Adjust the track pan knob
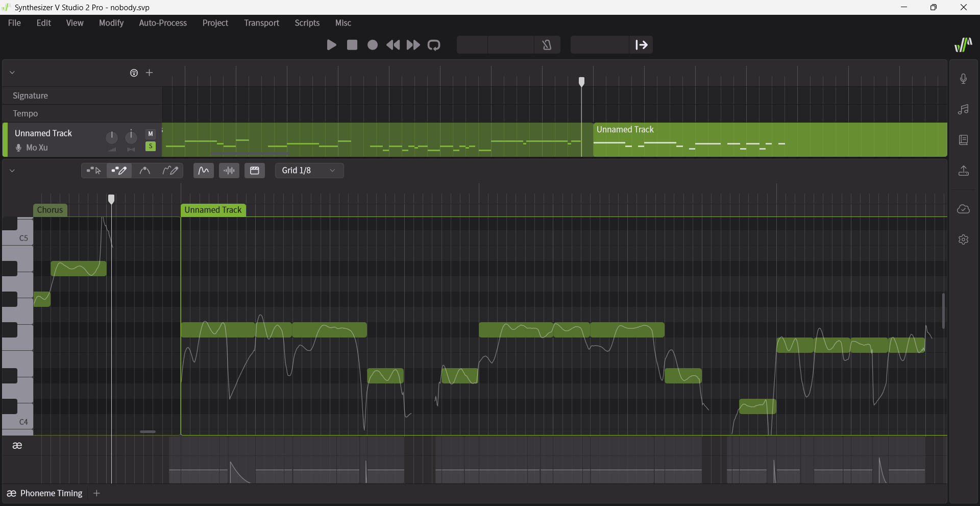 pos(131,136)
